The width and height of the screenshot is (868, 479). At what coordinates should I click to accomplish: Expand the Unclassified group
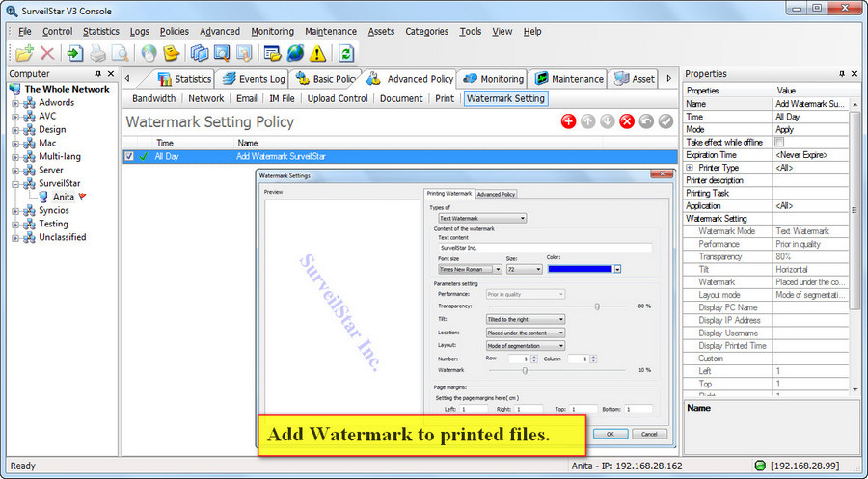coord(15,238)
